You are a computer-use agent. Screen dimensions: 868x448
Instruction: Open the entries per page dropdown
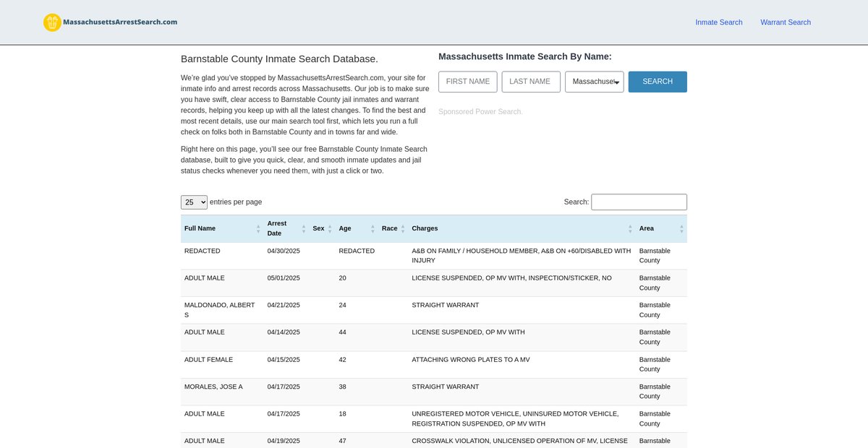[x=194, y=202]
